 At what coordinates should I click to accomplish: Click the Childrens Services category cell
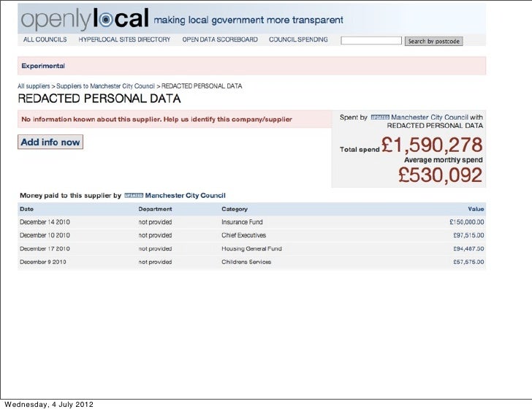246,262
